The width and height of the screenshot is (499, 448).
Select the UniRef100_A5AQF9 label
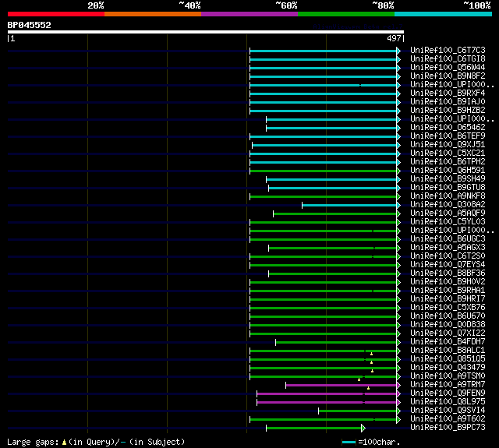448,213
